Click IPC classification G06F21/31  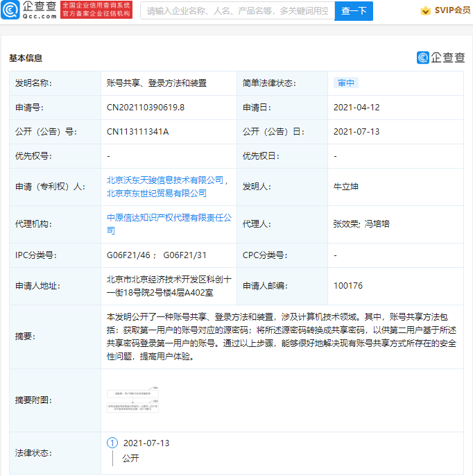[184, 255]
